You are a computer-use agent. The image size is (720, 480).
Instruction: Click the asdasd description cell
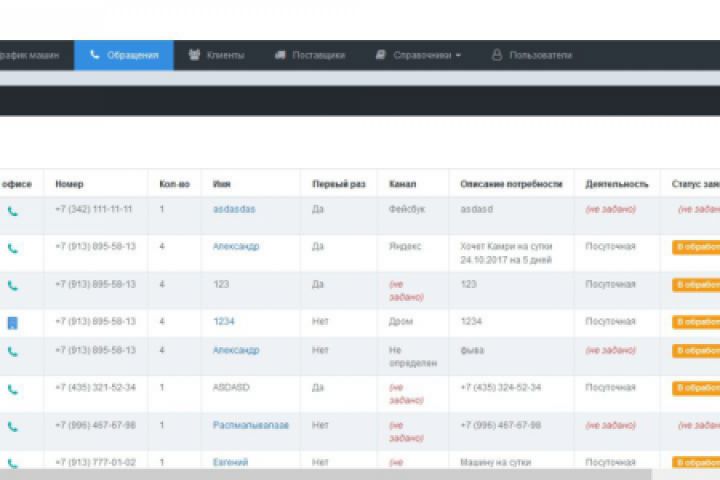pyautogui.click(x=477, y=209)
